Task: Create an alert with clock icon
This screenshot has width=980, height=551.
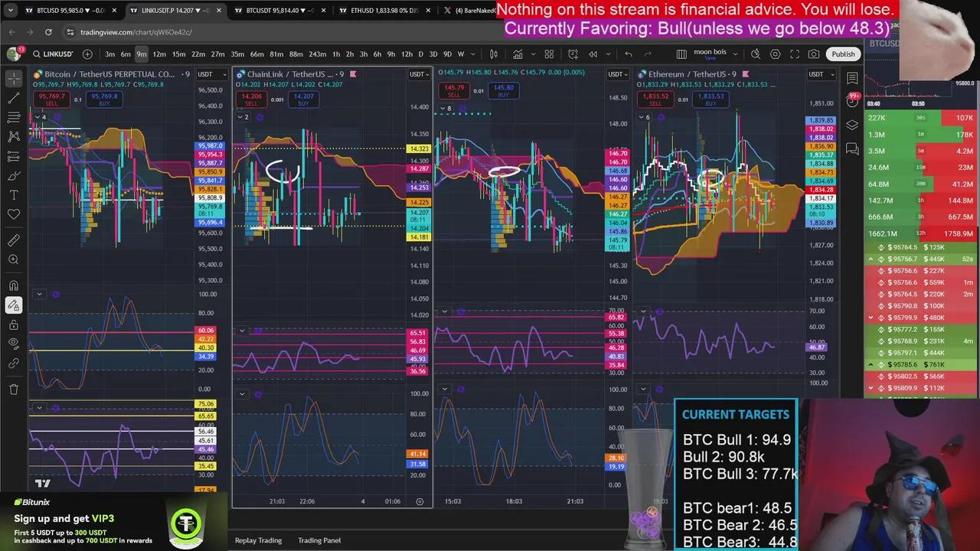Action: pyautogui.click(x=573, y=54)
